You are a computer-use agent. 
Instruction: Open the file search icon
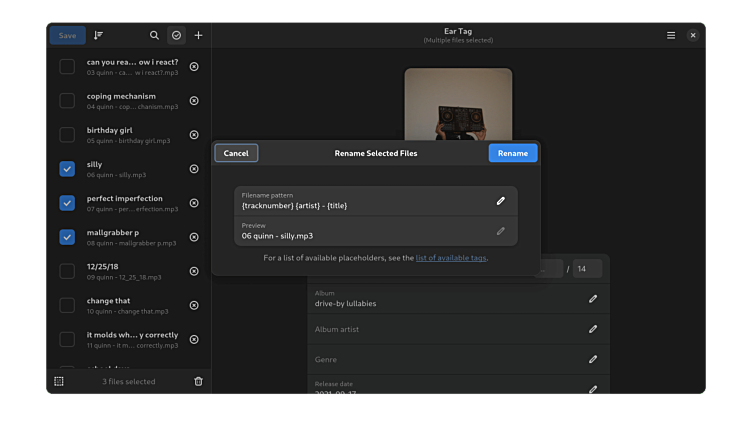[154, 35]
